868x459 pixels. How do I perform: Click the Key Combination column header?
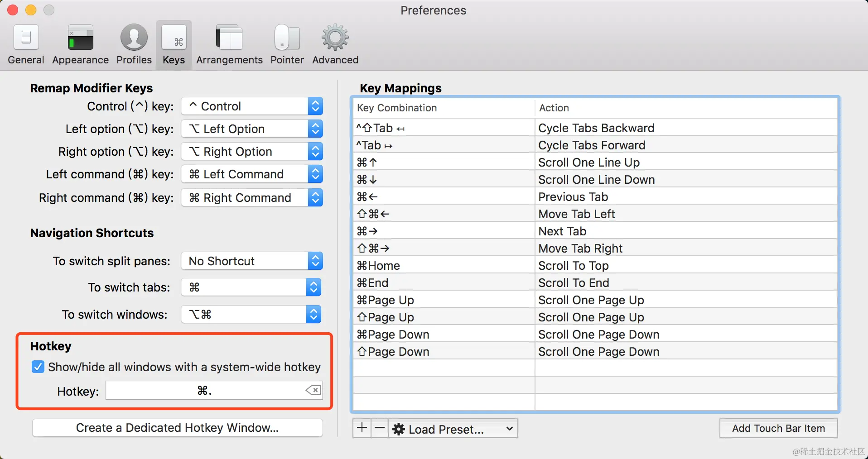pos(444,108)
